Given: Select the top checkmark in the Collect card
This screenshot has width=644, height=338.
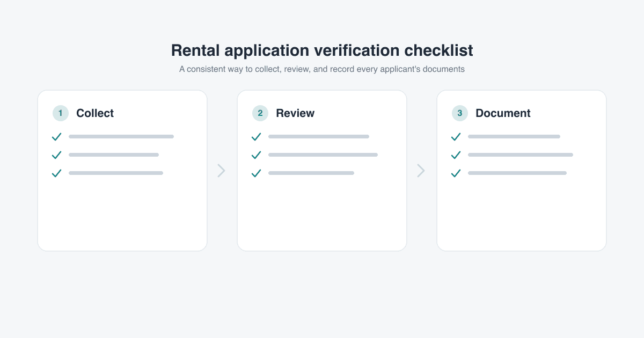Looking at the screenshot, I should [57, 137].
